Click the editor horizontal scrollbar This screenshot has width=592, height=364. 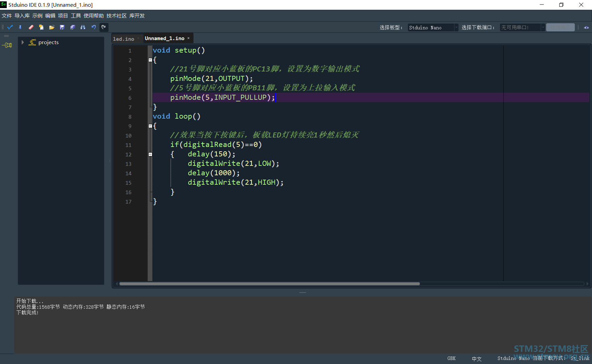pyautogui.click(x=269, y=284)
